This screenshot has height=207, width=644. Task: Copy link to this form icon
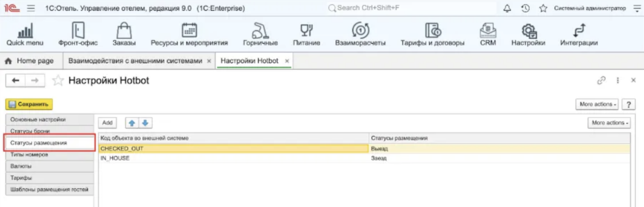[601, 80]
